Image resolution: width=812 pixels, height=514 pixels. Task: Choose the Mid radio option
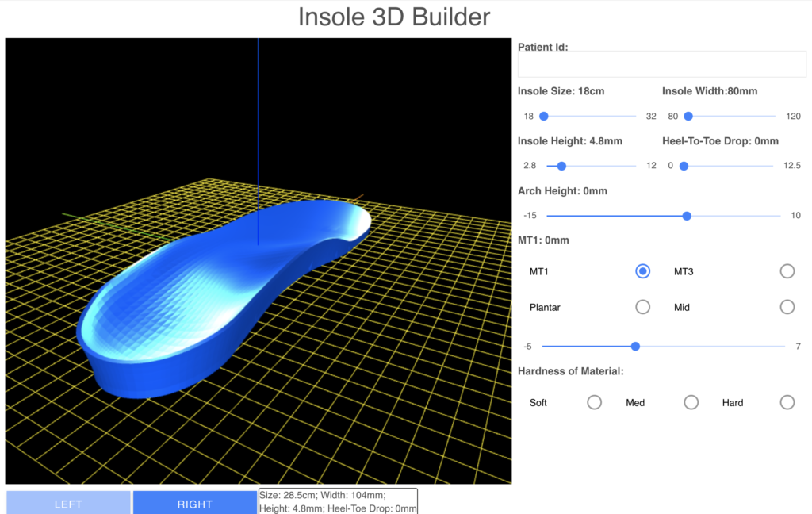click(787, 307)
